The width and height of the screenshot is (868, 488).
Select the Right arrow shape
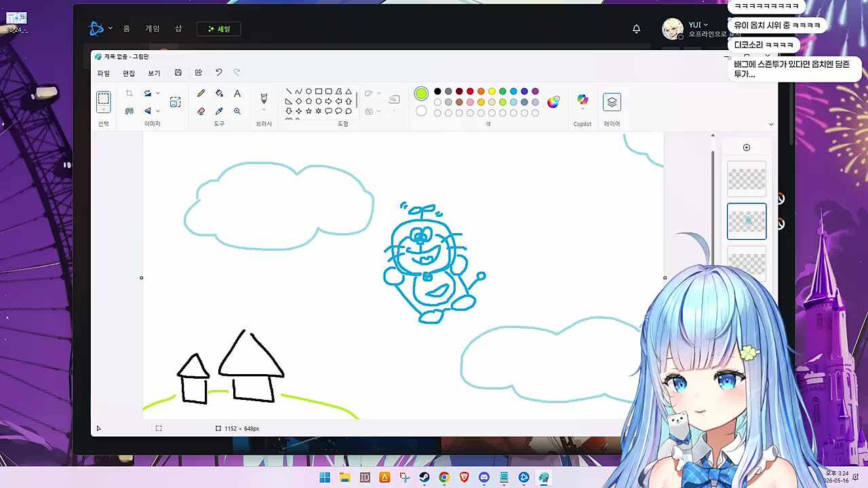click(329, 102)
